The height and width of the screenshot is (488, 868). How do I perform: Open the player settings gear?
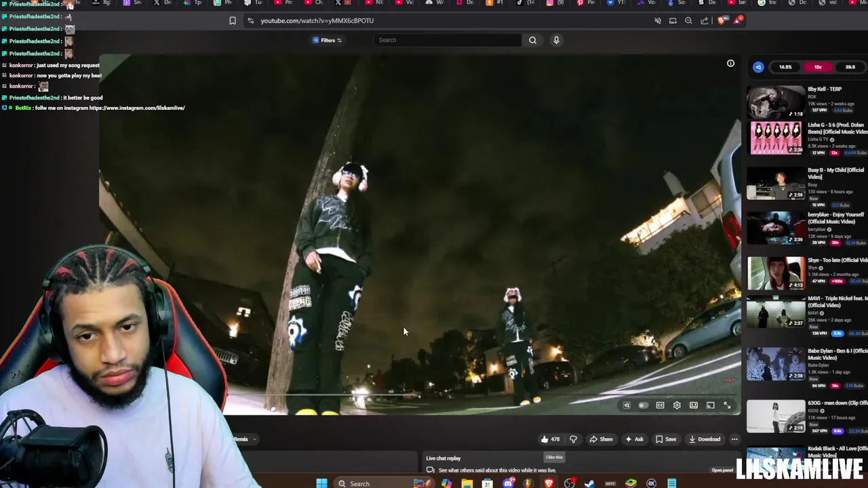pos(677,405)
